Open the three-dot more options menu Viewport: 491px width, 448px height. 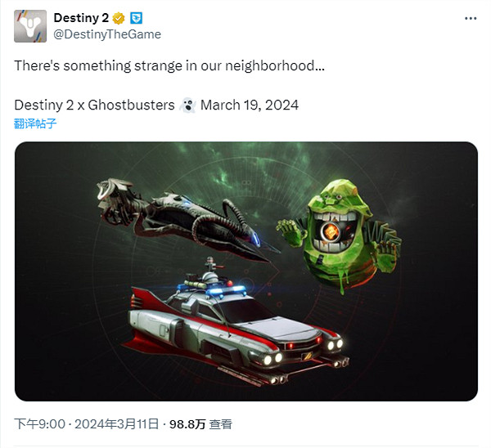pos(471,19)
